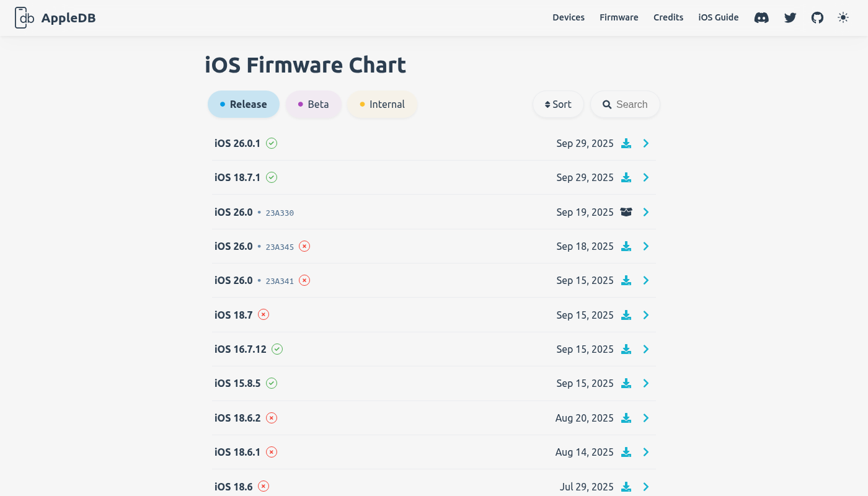Click signed checkmark next to iOS 18.7.1

tap(272, 178)
